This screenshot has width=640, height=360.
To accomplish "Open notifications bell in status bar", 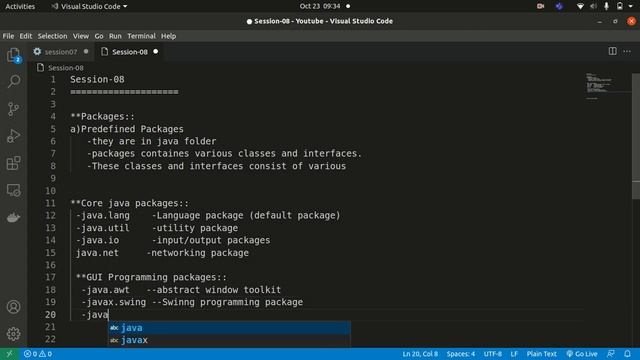I will tap(627, 354).
